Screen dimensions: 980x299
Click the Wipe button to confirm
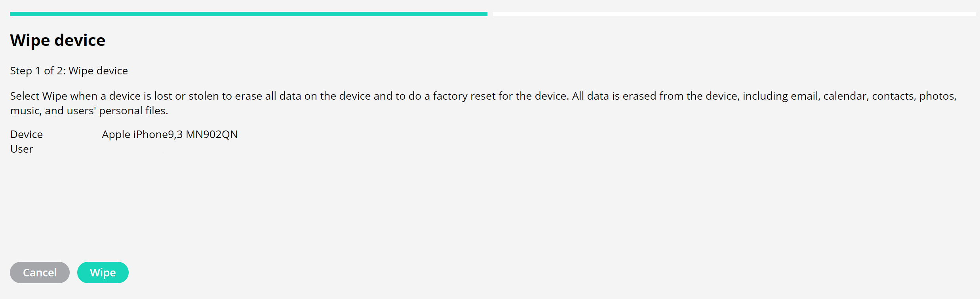(x=103, y=272)
